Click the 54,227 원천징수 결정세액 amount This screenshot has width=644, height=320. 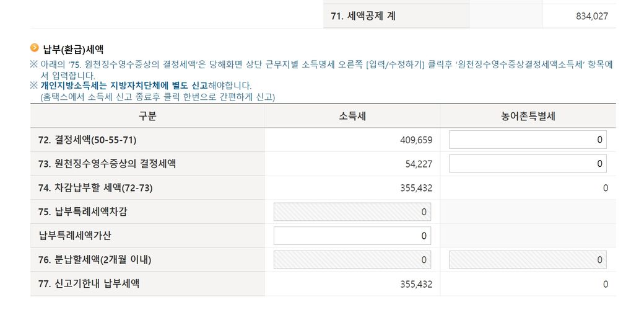[x=419, y=164]
